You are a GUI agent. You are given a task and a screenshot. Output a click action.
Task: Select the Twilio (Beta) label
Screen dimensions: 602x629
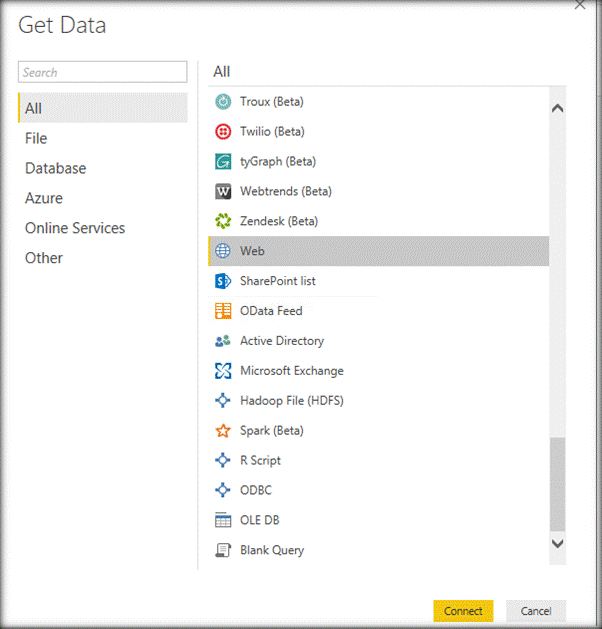(x=272, y=132)
